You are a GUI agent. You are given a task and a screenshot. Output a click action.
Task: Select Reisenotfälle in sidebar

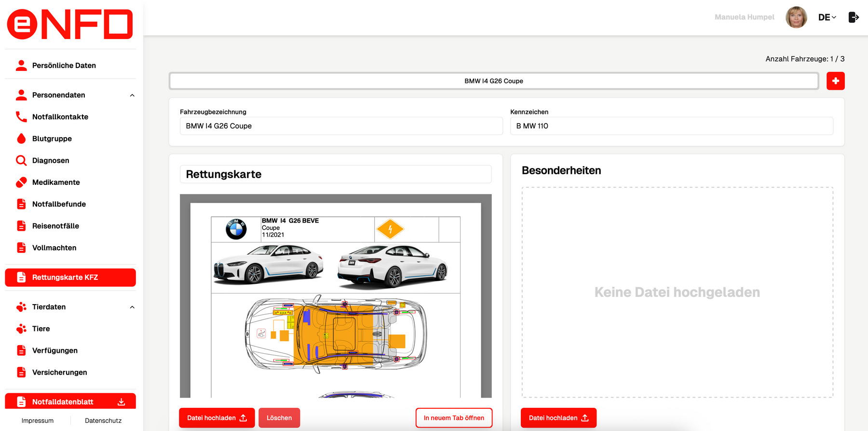pos(70,226)
